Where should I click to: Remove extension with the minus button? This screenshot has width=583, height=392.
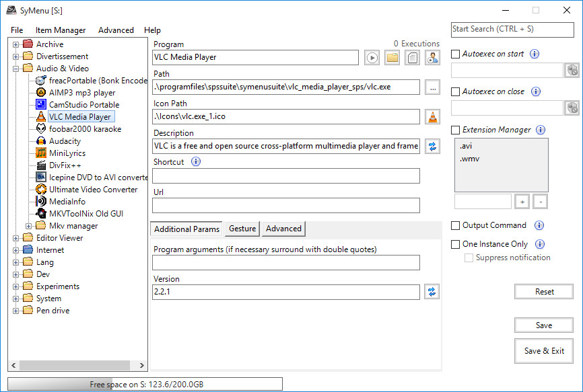[540, 202]
